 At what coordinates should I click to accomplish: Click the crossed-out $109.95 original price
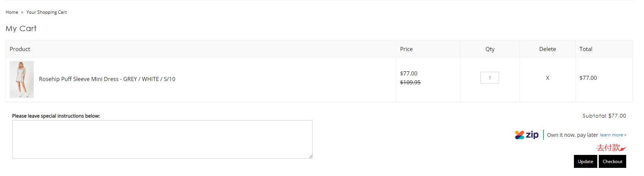(410, 82)
